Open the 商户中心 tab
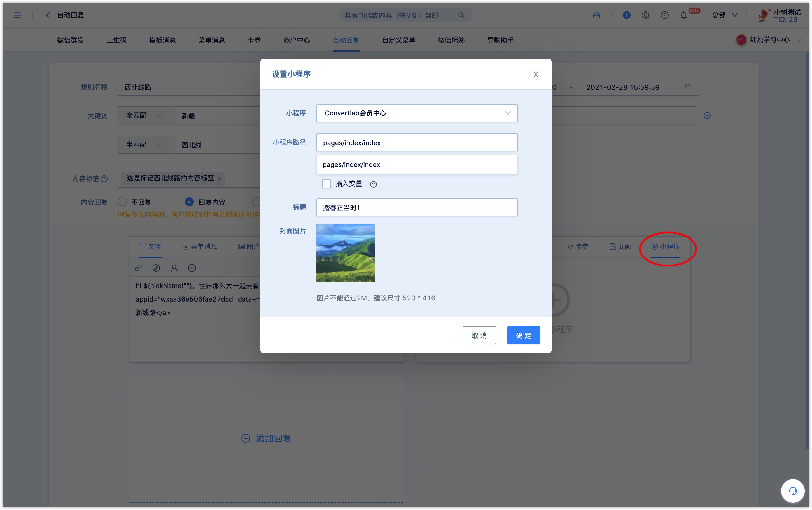The height and width of the screenshot is (510, 812). (297, 40)
